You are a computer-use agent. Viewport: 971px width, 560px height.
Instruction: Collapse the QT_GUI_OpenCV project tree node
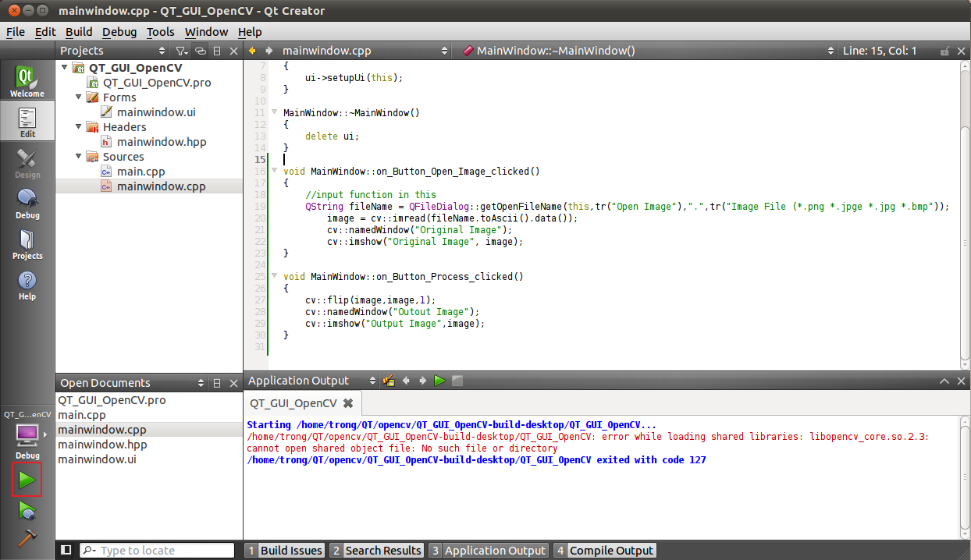pyautogui.click(x=64, y=68)
